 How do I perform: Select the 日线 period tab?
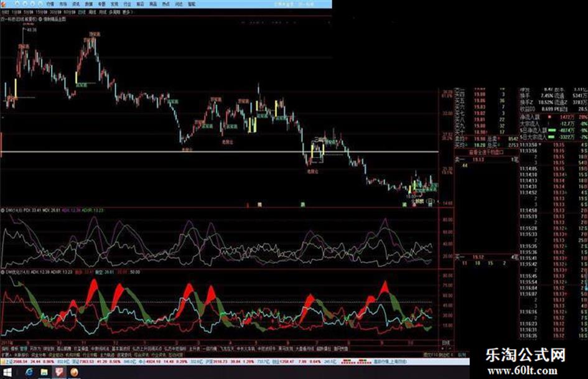click(x=82, y=12)
